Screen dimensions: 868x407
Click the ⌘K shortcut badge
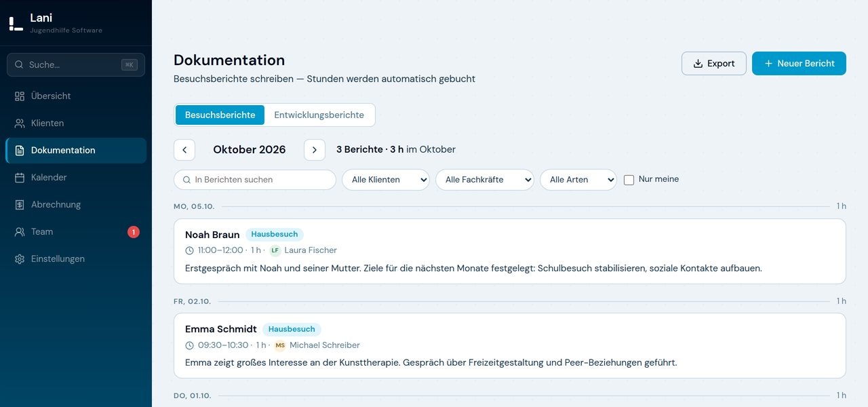(x=130, y=65)
